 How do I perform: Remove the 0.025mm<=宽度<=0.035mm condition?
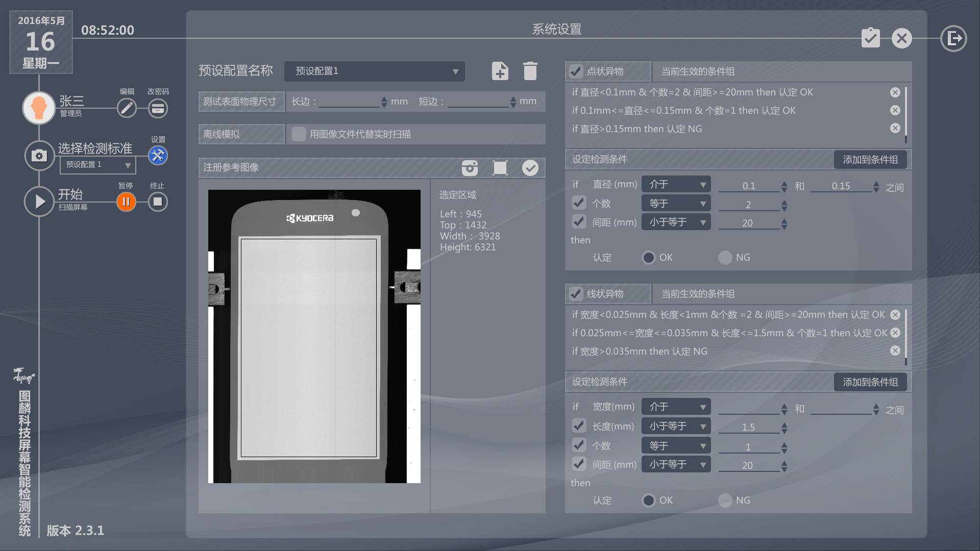pyautogui.click(x=895, y=333)
